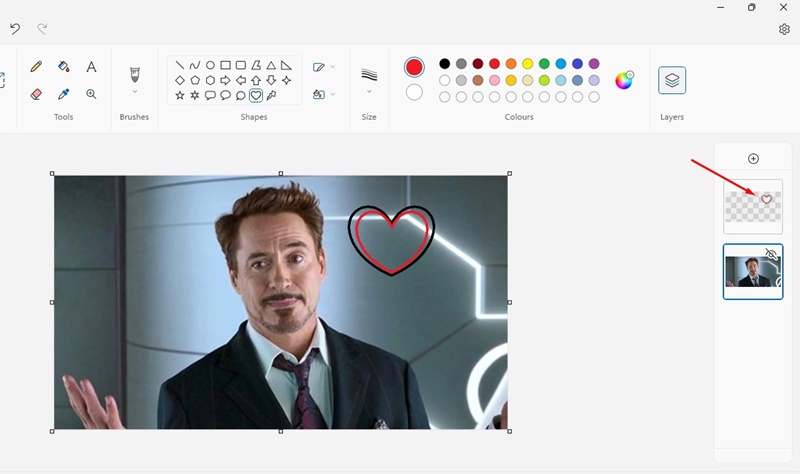Undo the last action

pyautogui.click(x=15, y=29)
